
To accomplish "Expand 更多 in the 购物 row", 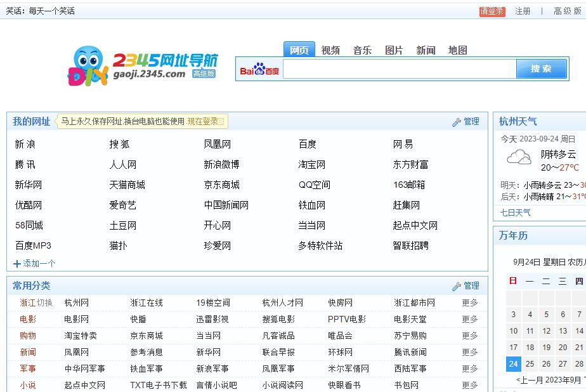I will [x=470, y=336].
